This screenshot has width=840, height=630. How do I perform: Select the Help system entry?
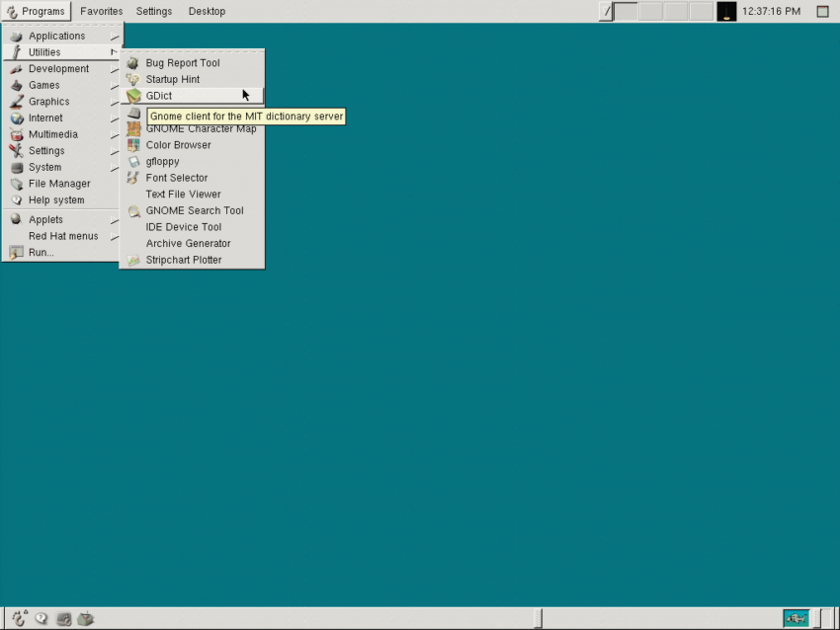(x=62, y=200)
